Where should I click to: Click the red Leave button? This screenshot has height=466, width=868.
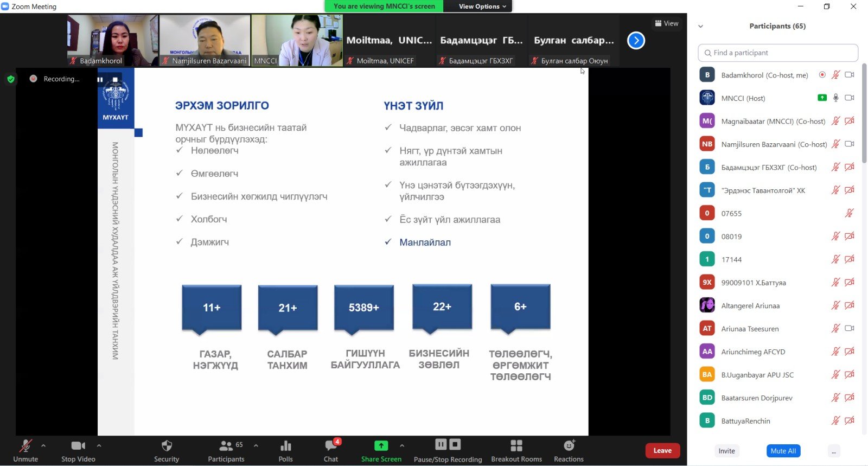662,451
